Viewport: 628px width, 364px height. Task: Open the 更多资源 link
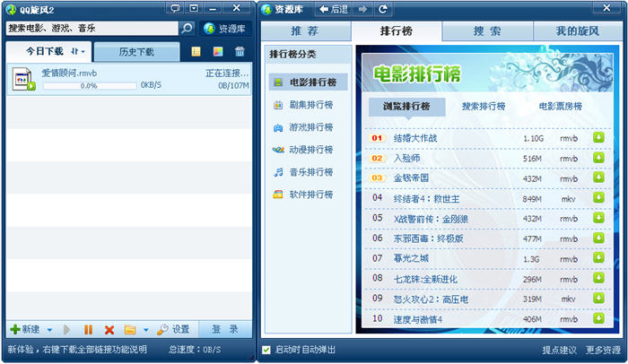[603, 350]
